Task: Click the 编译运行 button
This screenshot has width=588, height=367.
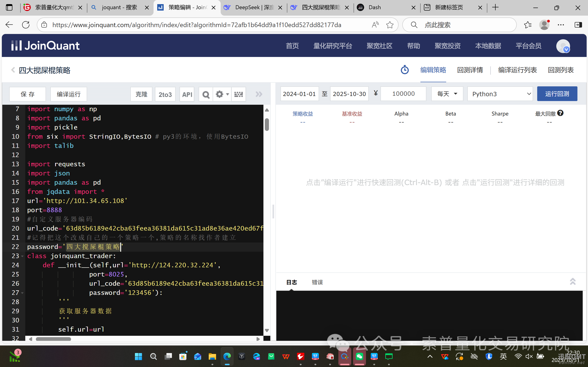Action: point(69,94)
